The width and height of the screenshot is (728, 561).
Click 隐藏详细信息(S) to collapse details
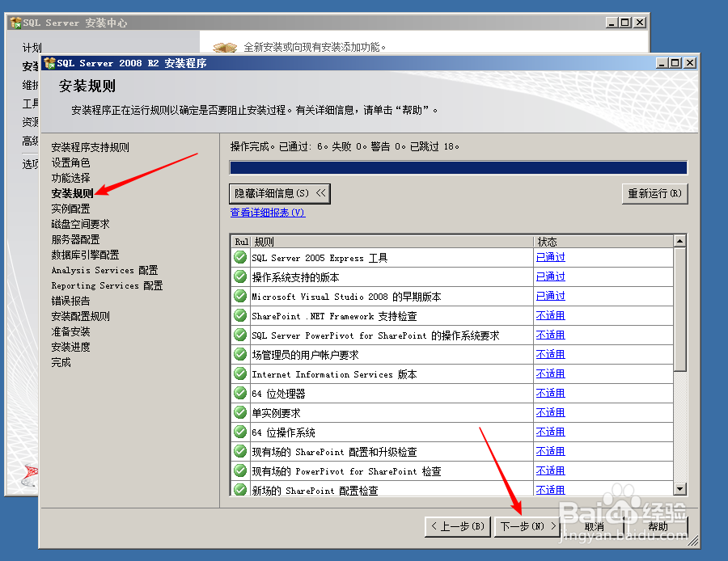point(280,193)
